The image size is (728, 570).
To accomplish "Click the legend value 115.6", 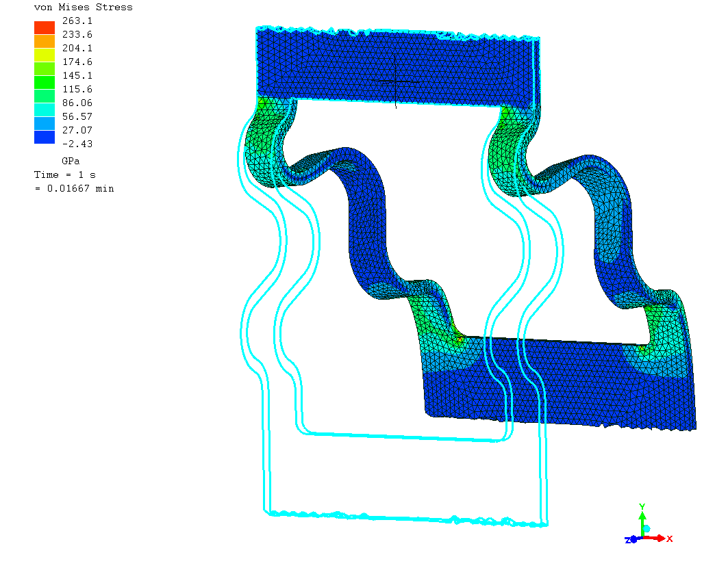I will point(77,89).
